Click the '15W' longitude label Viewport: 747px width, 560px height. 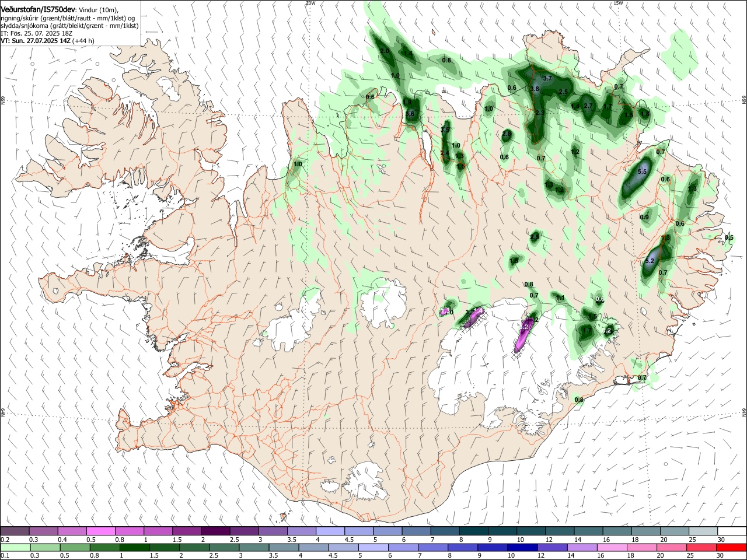pyautogui.click(x=618, y=3)
